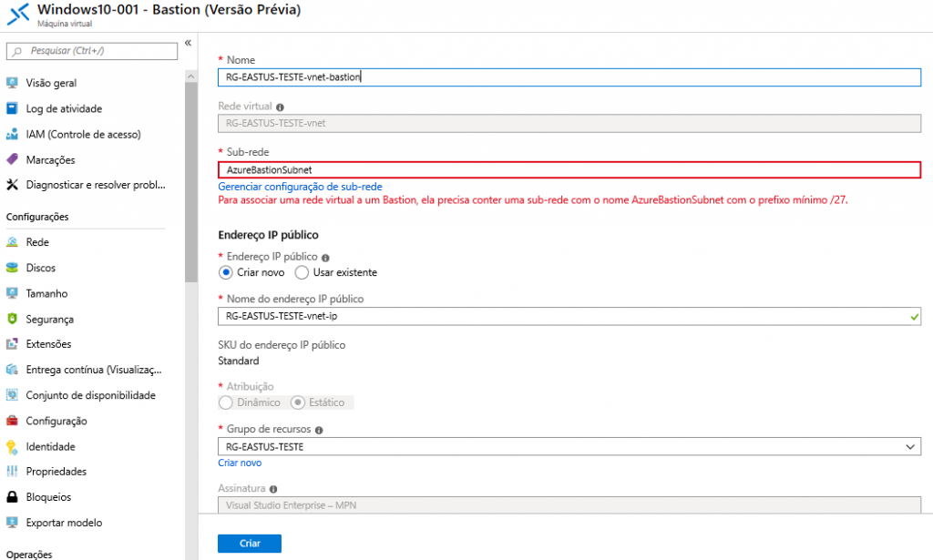Select the Criar novo radio button
The width and height of the screenshot is (933, 560).
(x=226, y=272)
